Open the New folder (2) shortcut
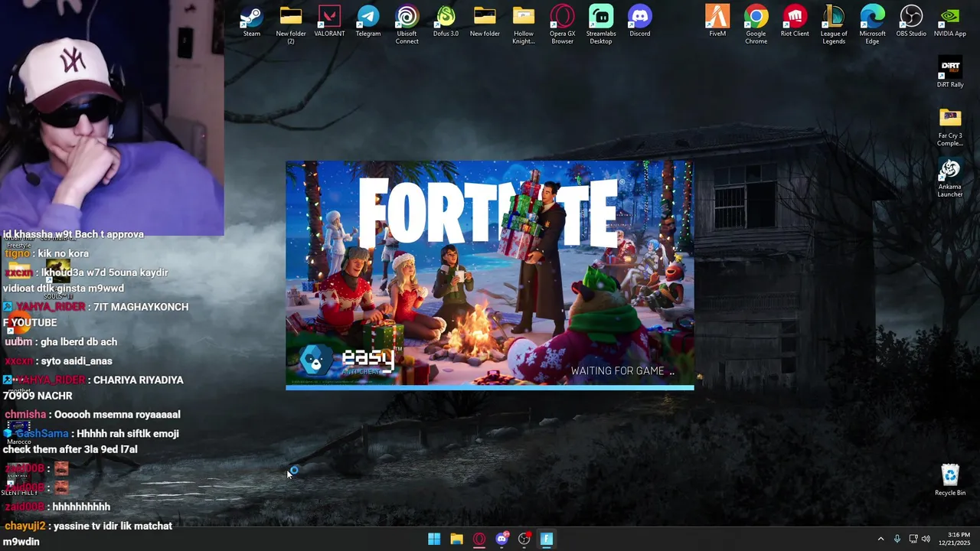980x551 pixels. click(x=291, y=25)
